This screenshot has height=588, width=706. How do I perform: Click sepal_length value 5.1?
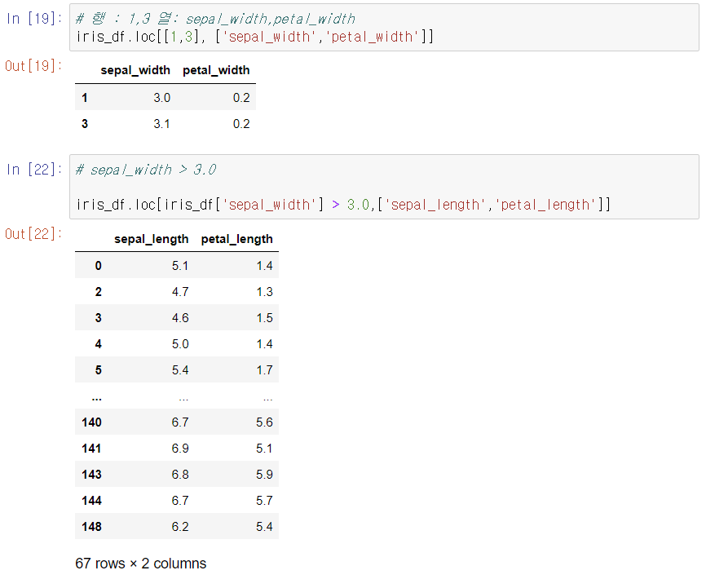pyautogui.click(x=180, y=266)
